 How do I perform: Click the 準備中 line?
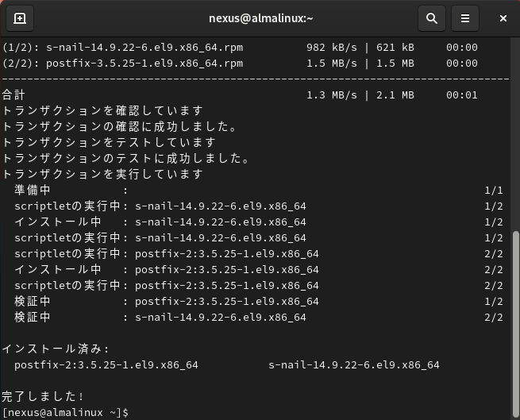(x=33, y=191)
